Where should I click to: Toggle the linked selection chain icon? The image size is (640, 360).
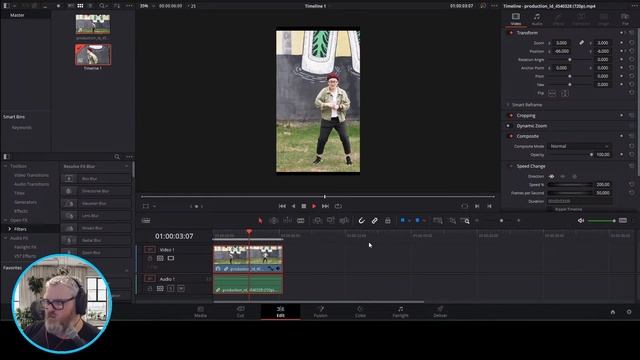pos(374,221)
